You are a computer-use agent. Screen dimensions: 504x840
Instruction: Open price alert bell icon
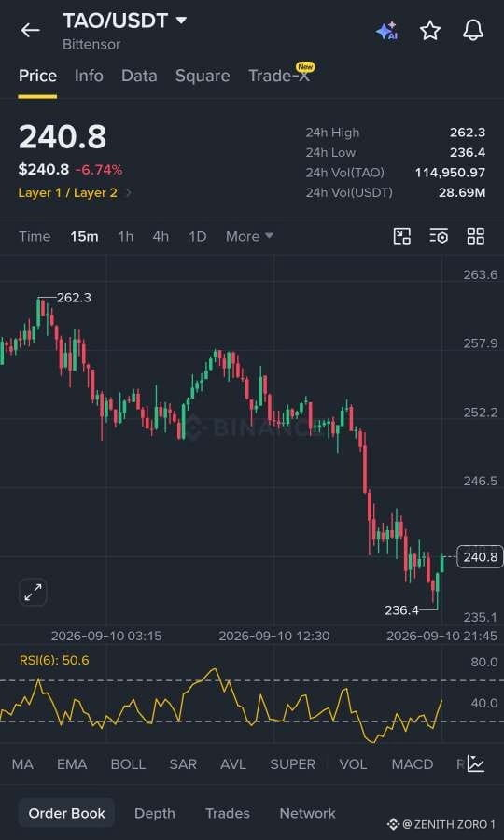click(x=473, y=31)
